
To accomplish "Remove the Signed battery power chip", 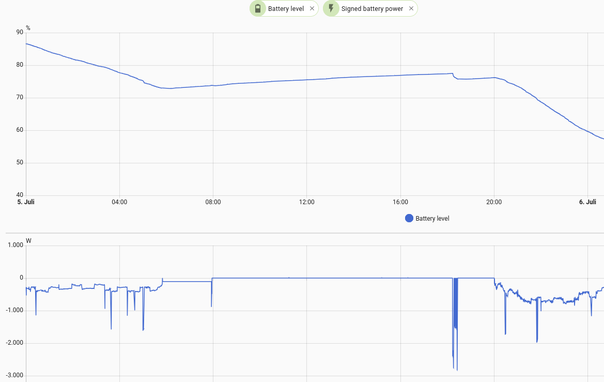I will [x=411, y=8].
